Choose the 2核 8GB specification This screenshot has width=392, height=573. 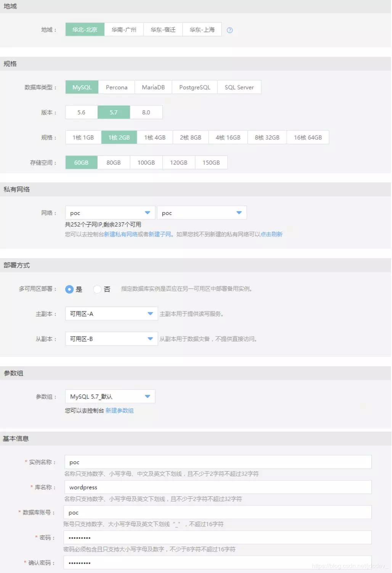pyautogui.click(x=190, y=137)
